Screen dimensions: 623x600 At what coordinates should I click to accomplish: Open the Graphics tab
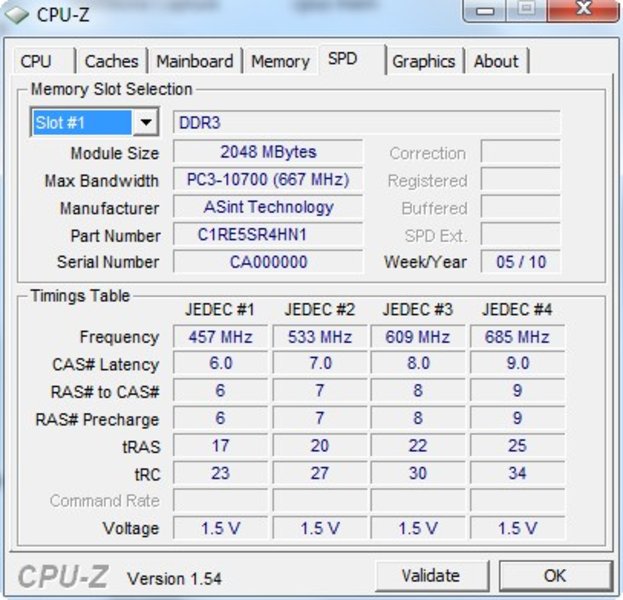pos(424,61)
